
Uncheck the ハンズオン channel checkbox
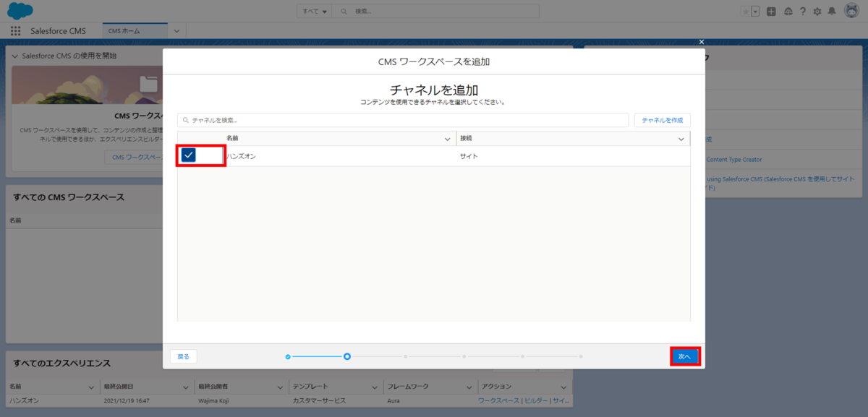(x=189, y=155)
